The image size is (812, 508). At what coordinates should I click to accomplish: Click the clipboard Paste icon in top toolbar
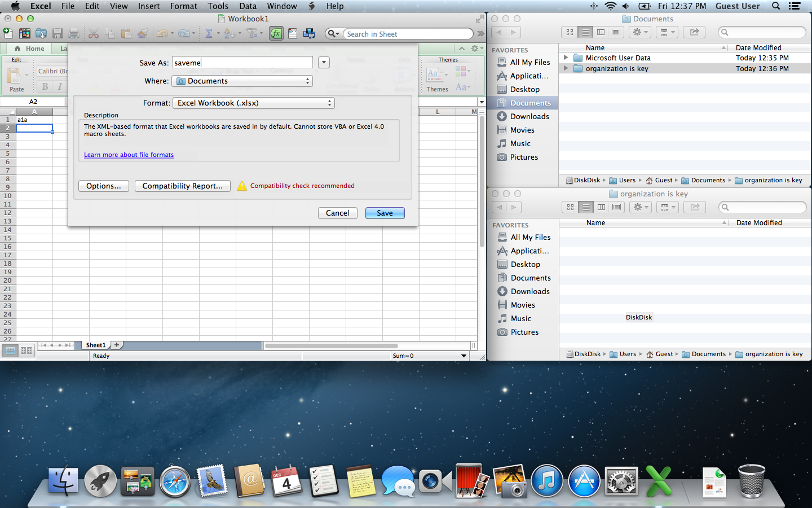click(126, 34)
